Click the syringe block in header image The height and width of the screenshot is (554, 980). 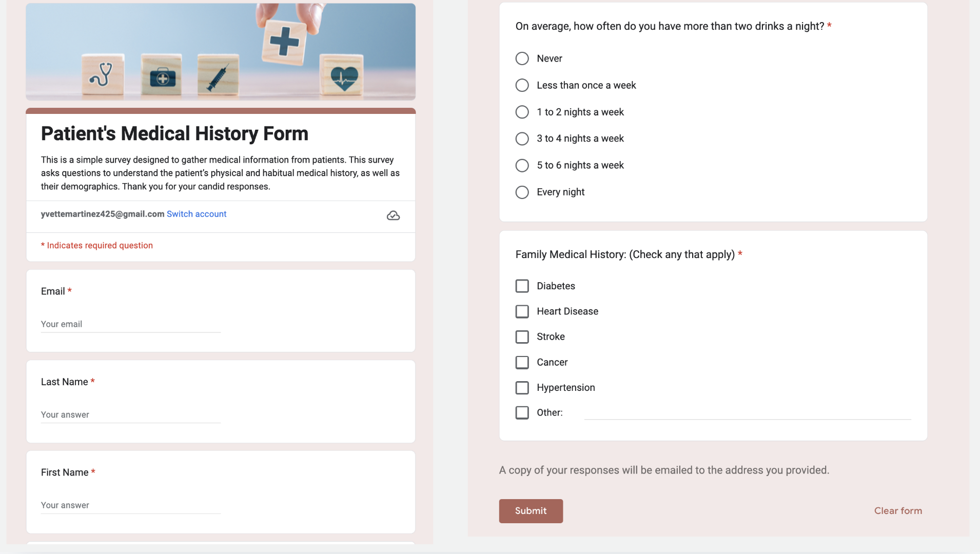(x=218, y=76)
